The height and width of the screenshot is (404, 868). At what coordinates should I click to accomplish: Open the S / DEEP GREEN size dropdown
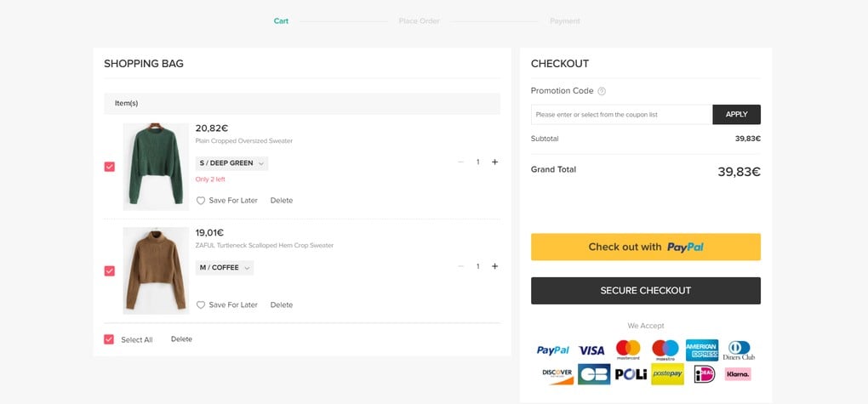pyautogui.click(x=231, y=162)
